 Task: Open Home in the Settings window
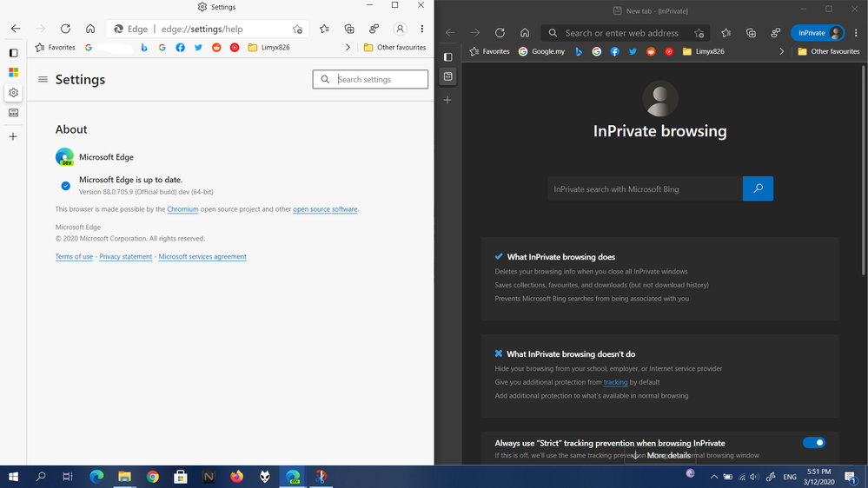point(90,29)
